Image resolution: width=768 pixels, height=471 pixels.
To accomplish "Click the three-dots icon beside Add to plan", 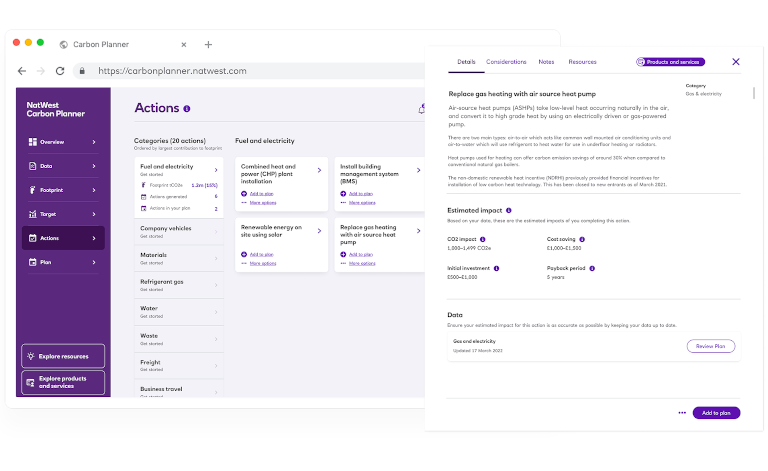I will point(682,413).
